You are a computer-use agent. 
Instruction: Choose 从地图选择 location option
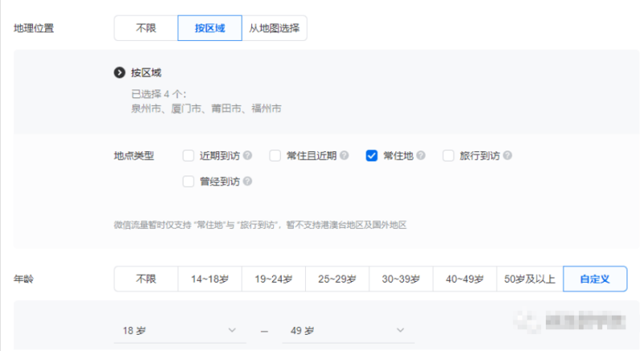(275, 28)
